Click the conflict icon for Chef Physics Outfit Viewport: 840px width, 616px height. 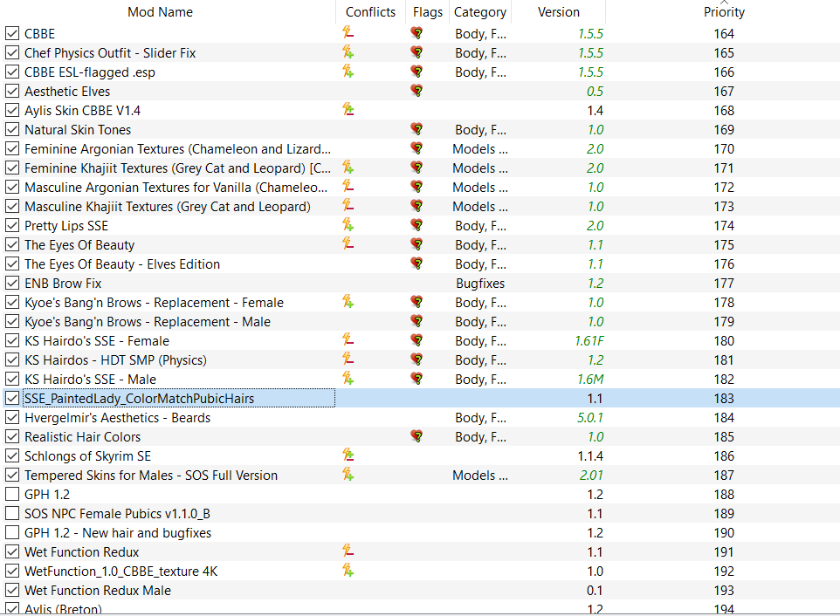pyautogui.click(x=348, y=51)
